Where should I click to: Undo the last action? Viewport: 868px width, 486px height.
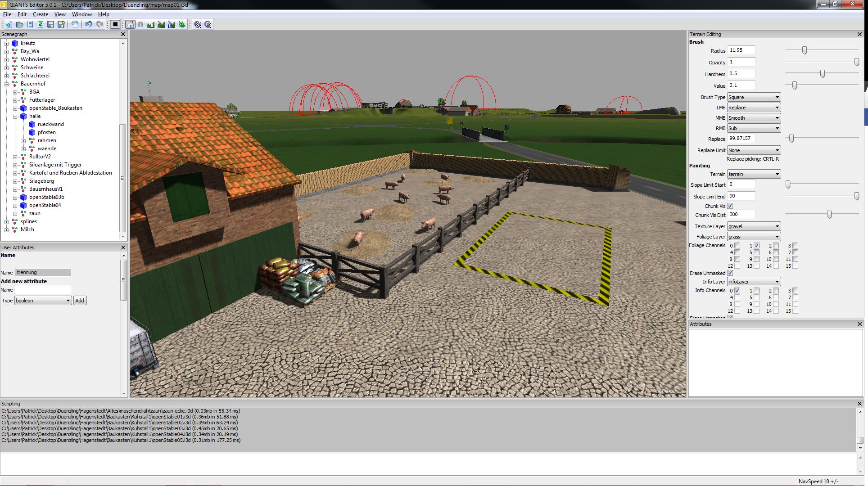tap(89, 24)
